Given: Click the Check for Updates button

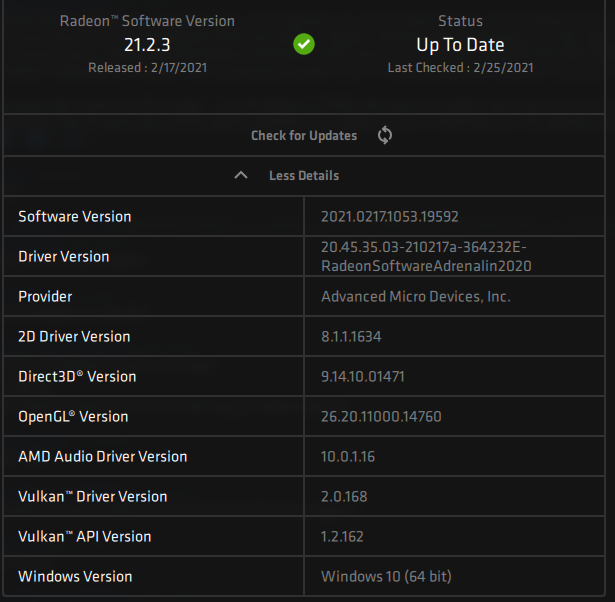Looking at the screenshot, I should pyautogui.click(x=304, y=135).
